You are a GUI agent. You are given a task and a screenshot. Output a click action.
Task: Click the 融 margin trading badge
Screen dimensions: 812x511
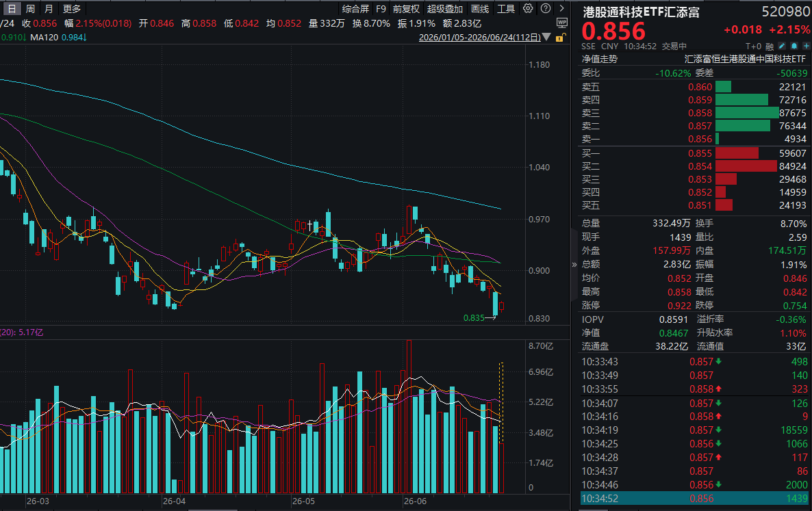click(x=770, y=46)
